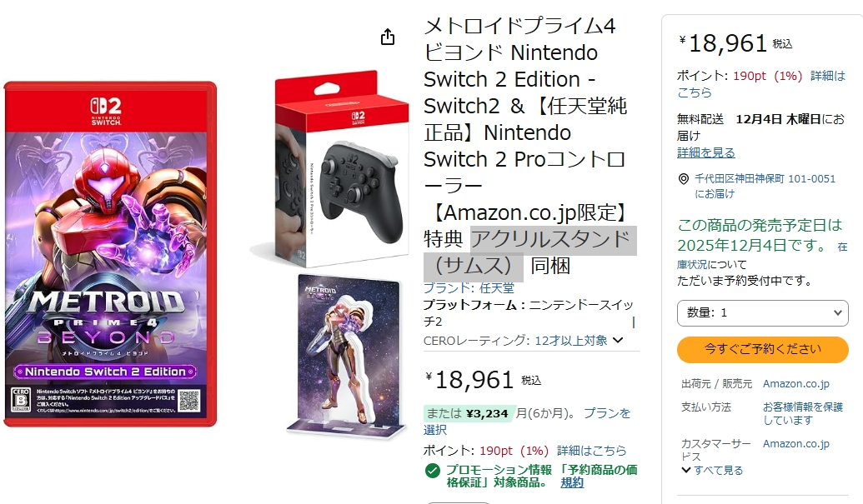863x504 pixels.
Task: Click the 規約 terms link
Action: [572, 482]
